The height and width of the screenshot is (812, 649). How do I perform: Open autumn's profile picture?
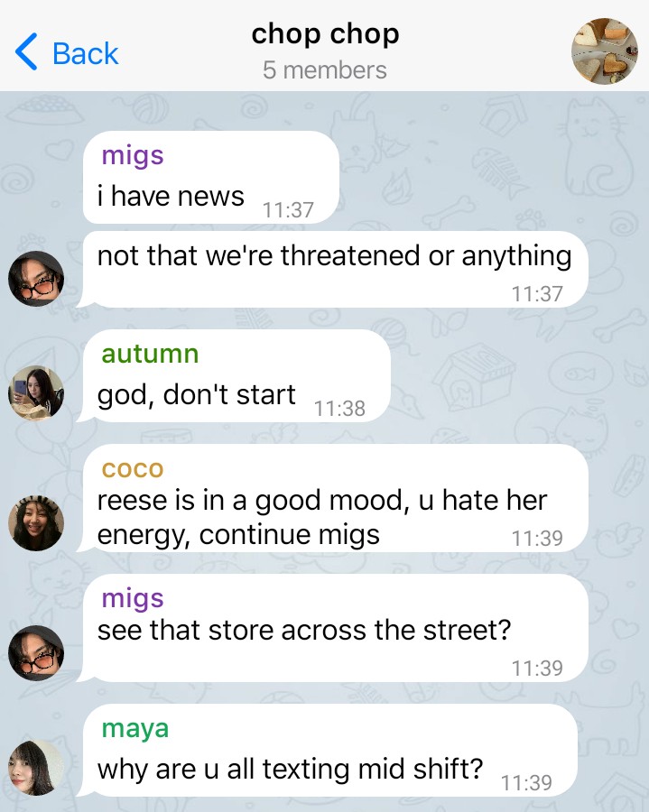point(36,393)
